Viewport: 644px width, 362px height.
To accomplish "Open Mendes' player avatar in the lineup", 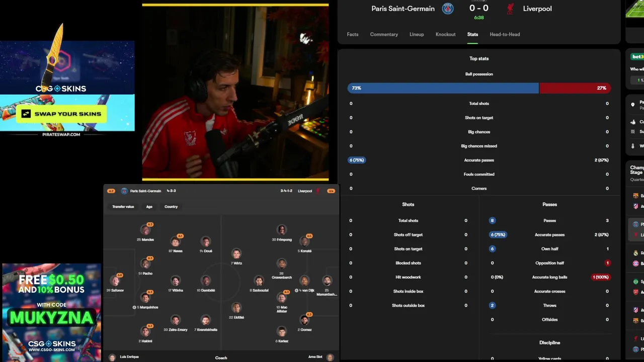I will click(x=145, y=230).
